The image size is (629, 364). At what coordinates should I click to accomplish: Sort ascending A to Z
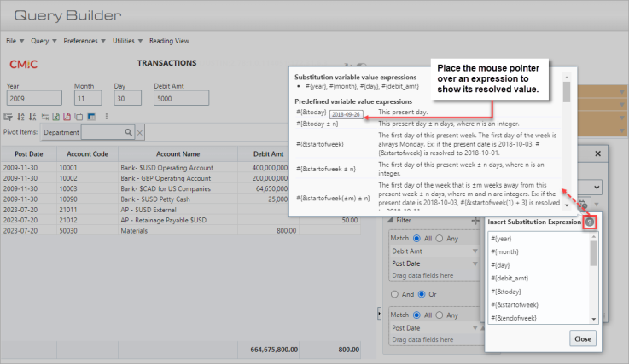(x=20, y=117)
